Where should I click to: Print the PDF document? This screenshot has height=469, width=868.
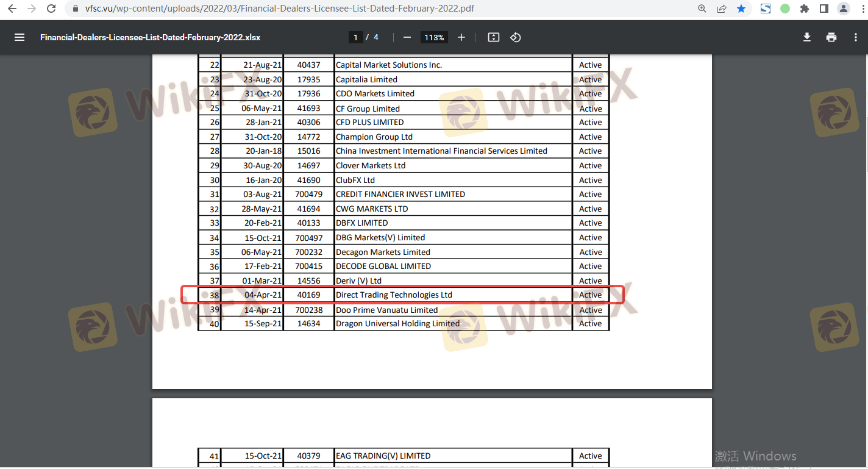831,37
